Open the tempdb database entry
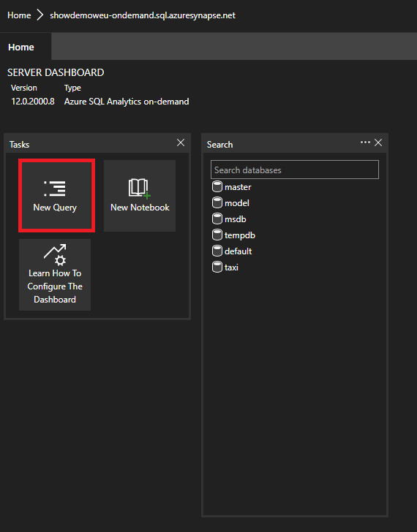The width and height of the screenshot is (417, 532). pyautogui.click(x=240, y=235)
